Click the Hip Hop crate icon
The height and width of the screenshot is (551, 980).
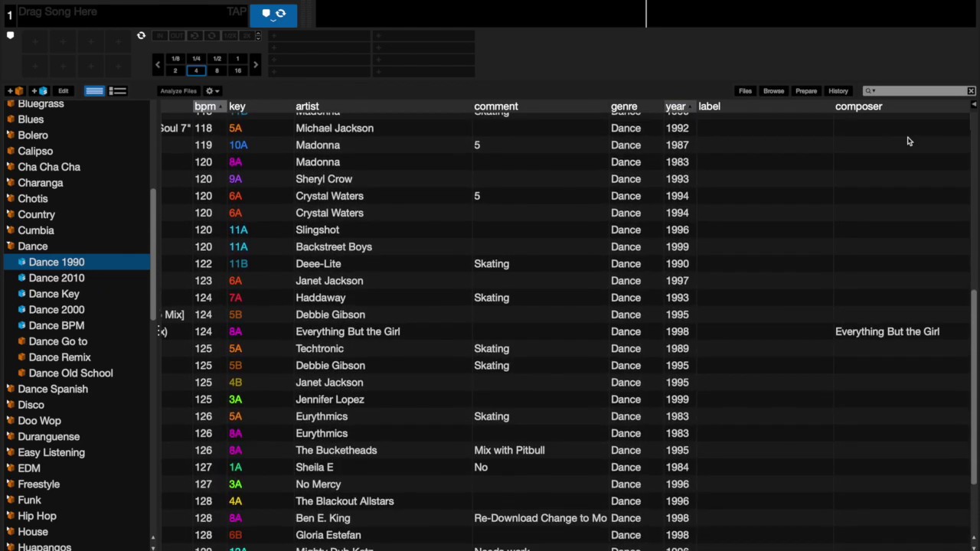[11, 516]
